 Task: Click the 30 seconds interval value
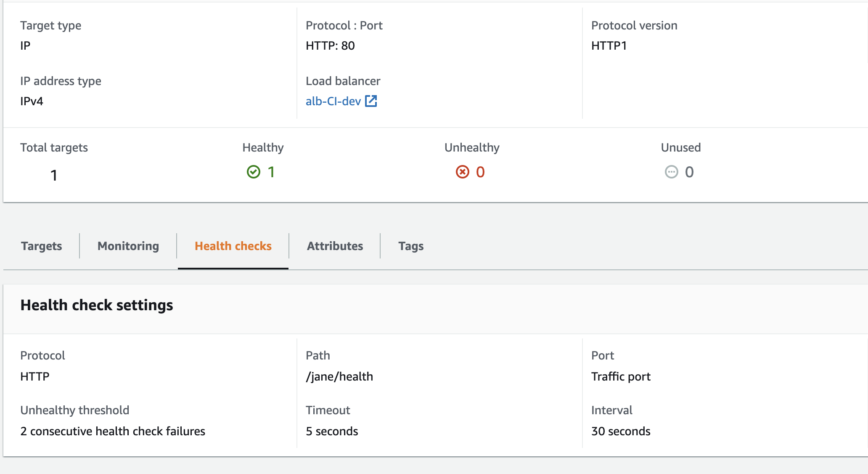(x=621, y=431)
